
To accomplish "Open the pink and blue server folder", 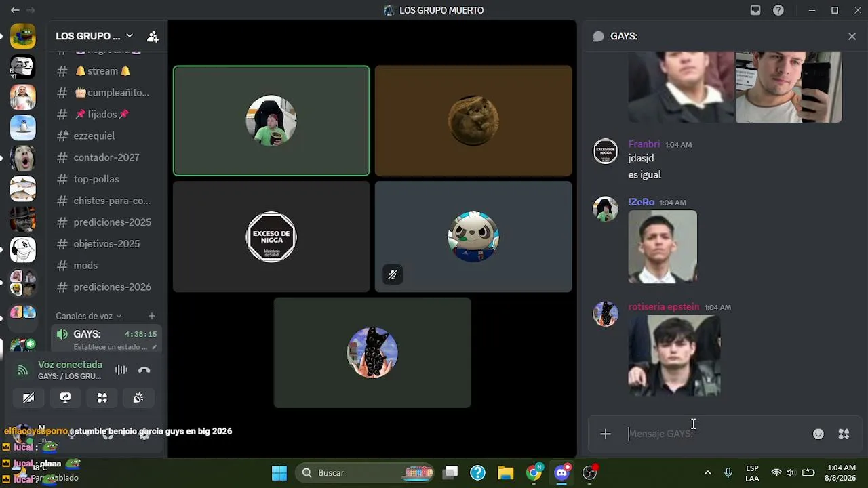I will click(x=23, y=312).
